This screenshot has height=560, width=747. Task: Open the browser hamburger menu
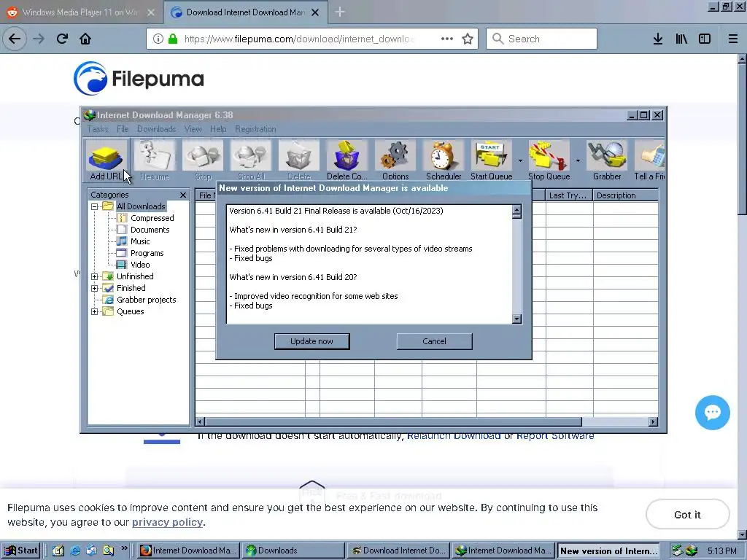(x=733, y=39)
